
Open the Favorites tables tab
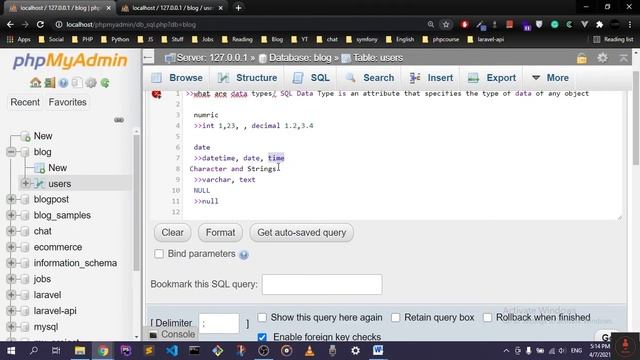click(x=67, y=102)
